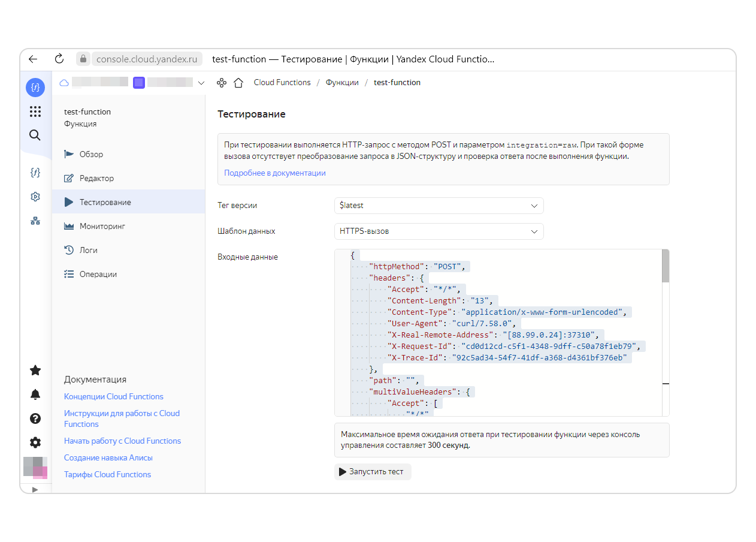The height and width of the screenshot is (542, 756).
Task: Click the Функции breadcrumb
Action: 342,83
